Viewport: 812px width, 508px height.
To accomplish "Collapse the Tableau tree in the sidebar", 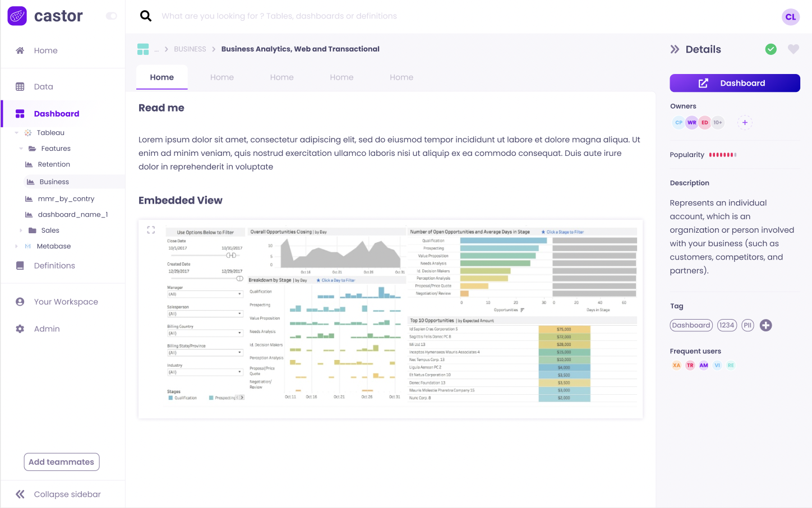I will (x=16, y=132).
